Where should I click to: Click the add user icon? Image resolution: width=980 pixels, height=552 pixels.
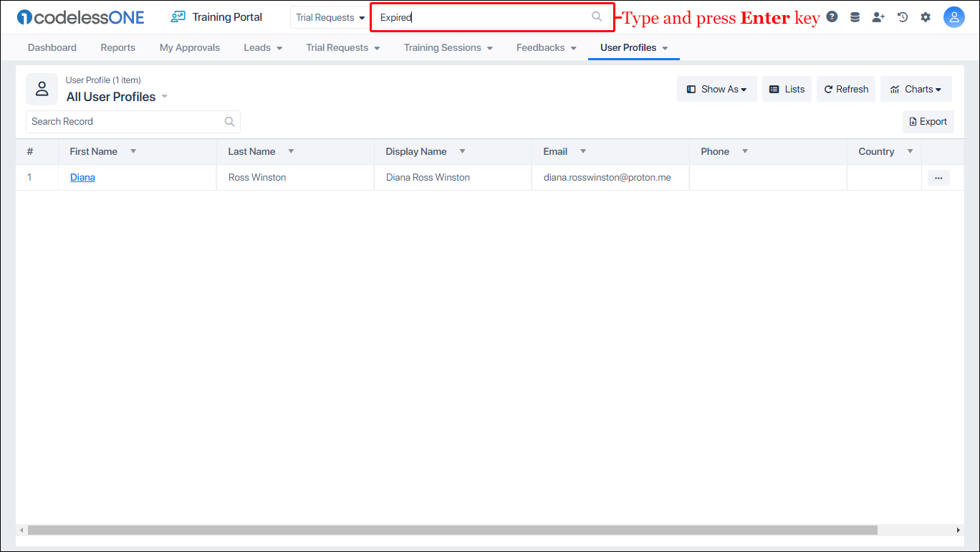878,17
